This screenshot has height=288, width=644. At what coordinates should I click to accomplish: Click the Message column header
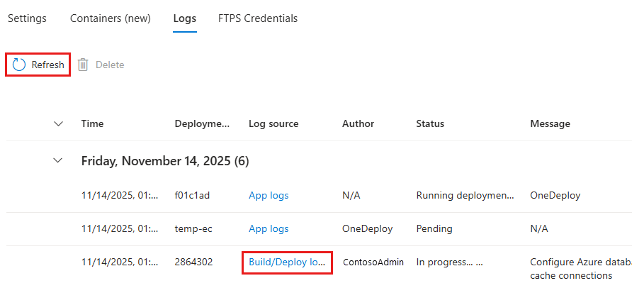click(550, 123)
